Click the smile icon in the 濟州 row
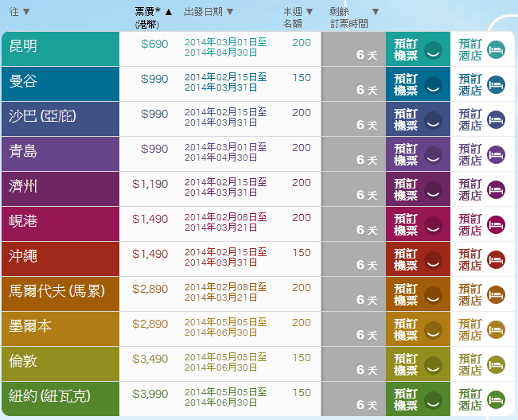 coord(434,190)
